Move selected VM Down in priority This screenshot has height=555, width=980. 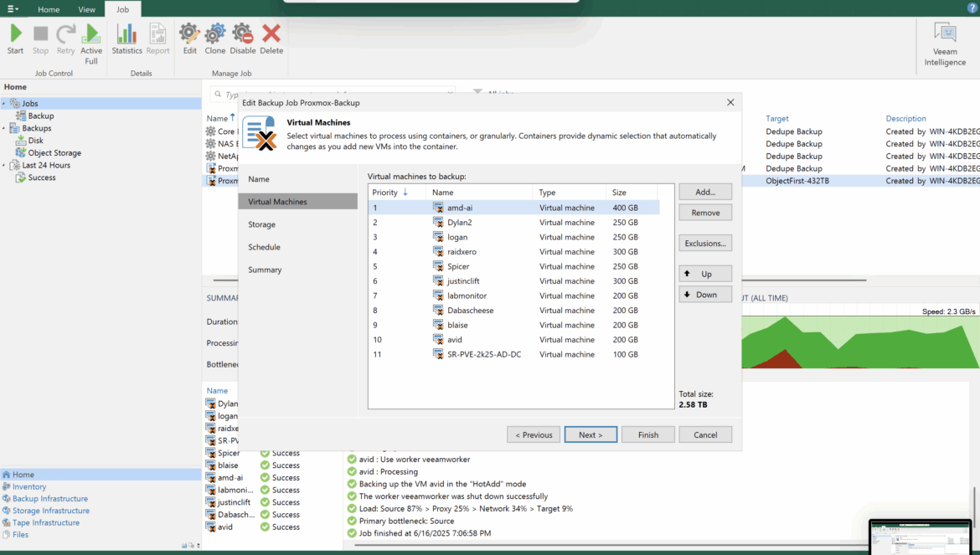tap(705, 295)
